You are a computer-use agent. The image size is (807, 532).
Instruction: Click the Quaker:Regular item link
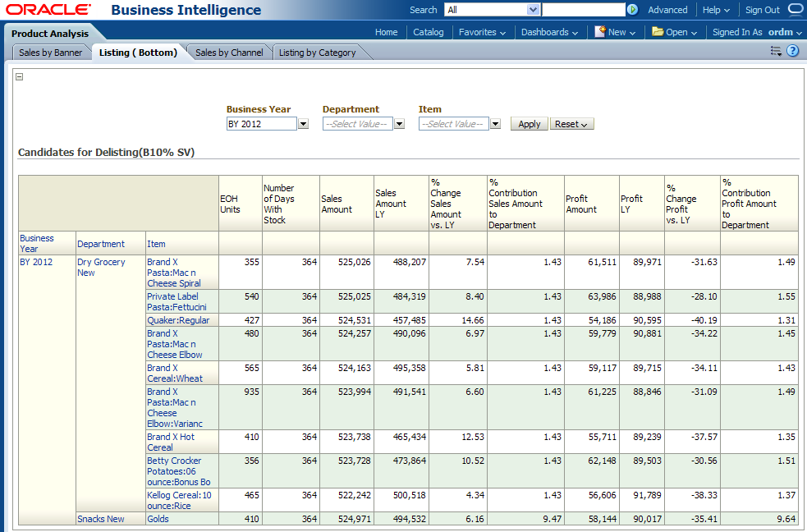[178, 320]
